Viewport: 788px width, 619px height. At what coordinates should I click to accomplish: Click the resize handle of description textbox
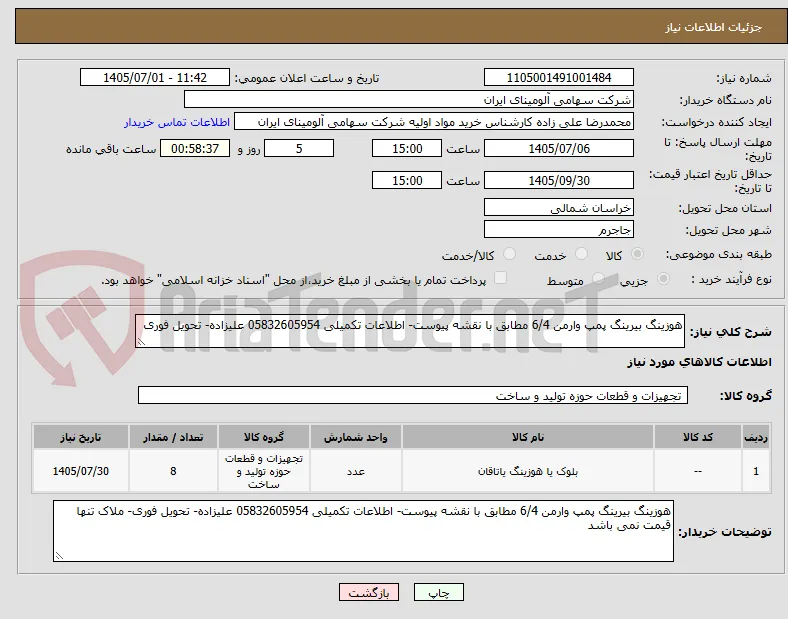(x=141, y=342)
